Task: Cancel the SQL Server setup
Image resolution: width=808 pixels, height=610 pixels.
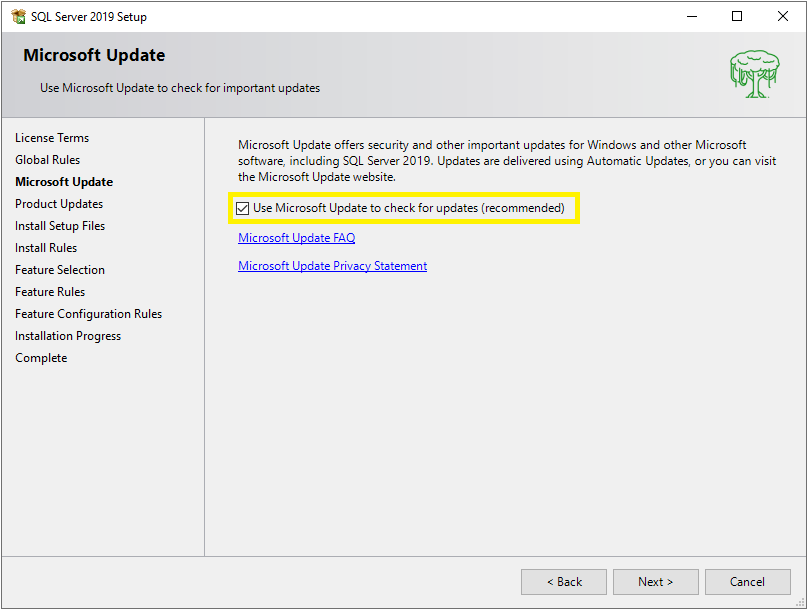Action: pyautogui.click(x=747, y=582)
